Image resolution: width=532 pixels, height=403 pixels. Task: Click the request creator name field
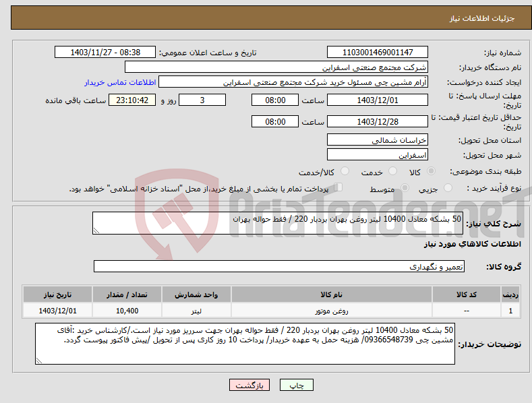click(293, 82)
